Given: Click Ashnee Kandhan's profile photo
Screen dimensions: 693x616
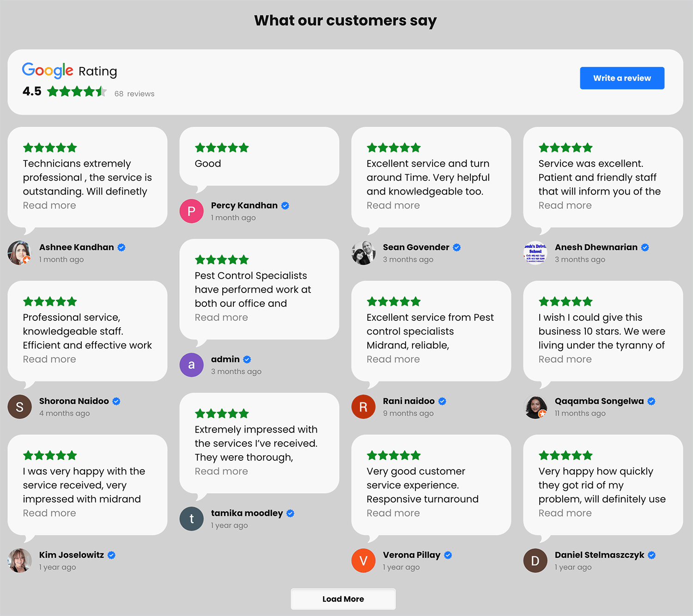Looking at the screenshot, I should [19, 253].
